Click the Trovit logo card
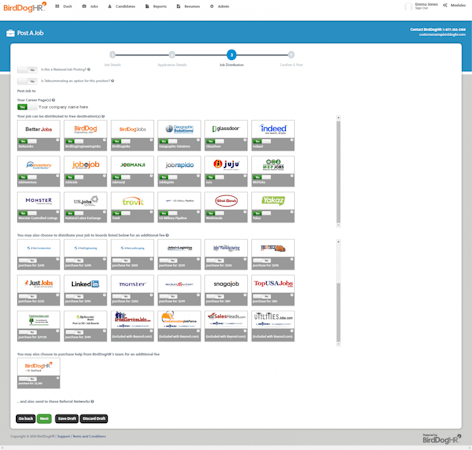 (x=132, y=201)
